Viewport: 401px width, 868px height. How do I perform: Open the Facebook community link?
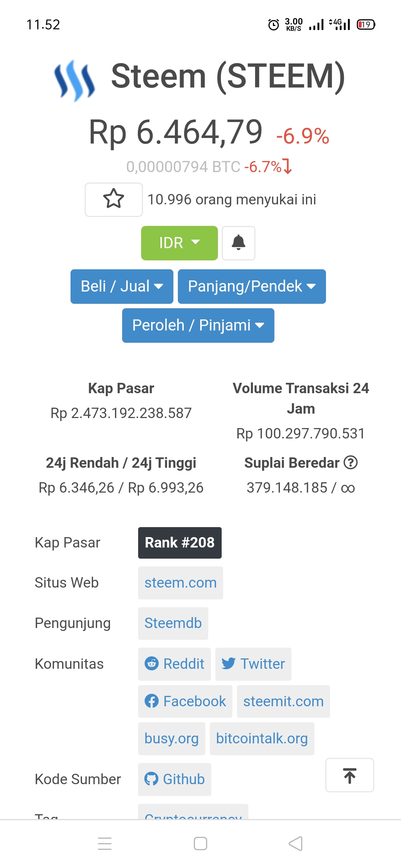(185, 701)
